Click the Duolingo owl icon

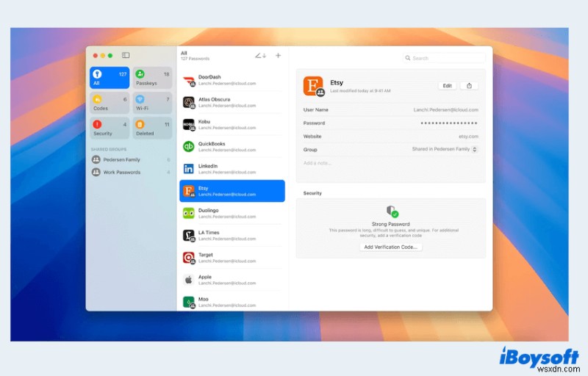[x=189, y=213]
